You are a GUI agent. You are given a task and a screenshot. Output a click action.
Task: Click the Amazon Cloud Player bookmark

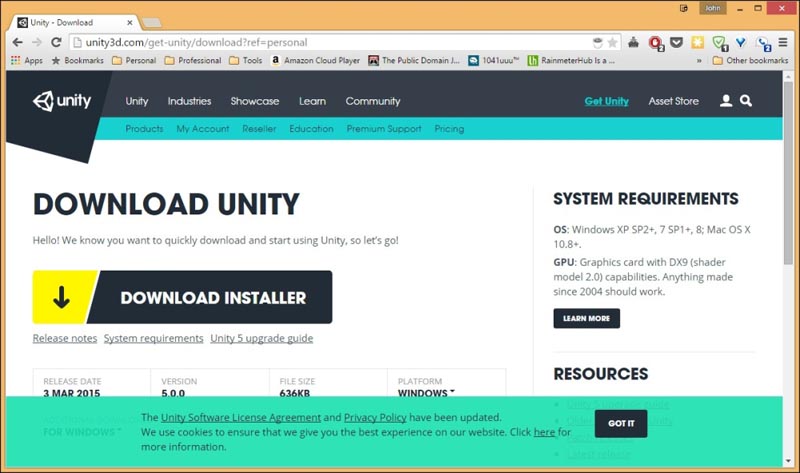click(313, 60)
